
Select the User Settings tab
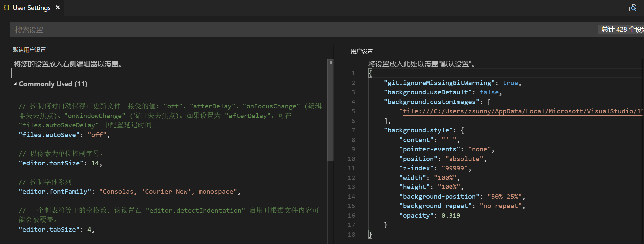[32, 8]
